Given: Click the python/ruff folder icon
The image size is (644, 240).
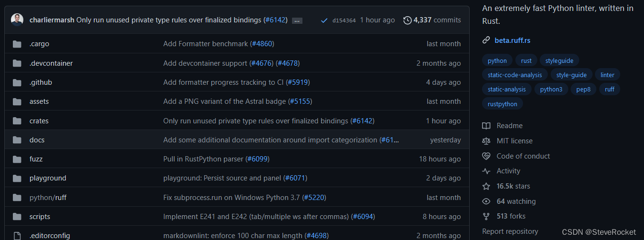Looking at the screenshot, I should 17,198.
